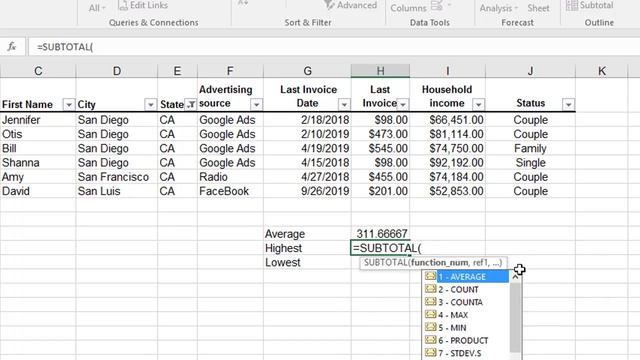The height and width of the screenshot is (360, 640).
Task: Select 3 - COUNTA function option
Action: [x=466, y=302]
